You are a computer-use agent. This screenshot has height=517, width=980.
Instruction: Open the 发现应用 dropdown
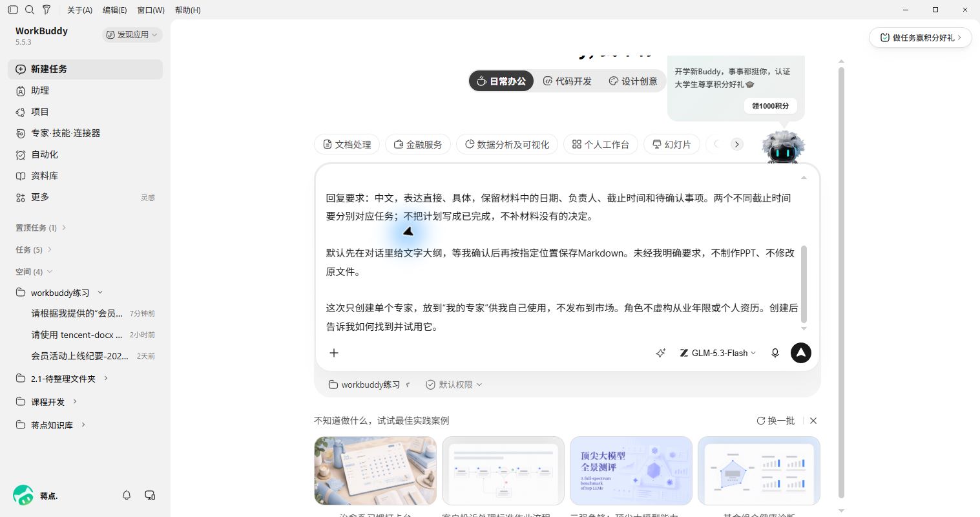pos(132,35)
